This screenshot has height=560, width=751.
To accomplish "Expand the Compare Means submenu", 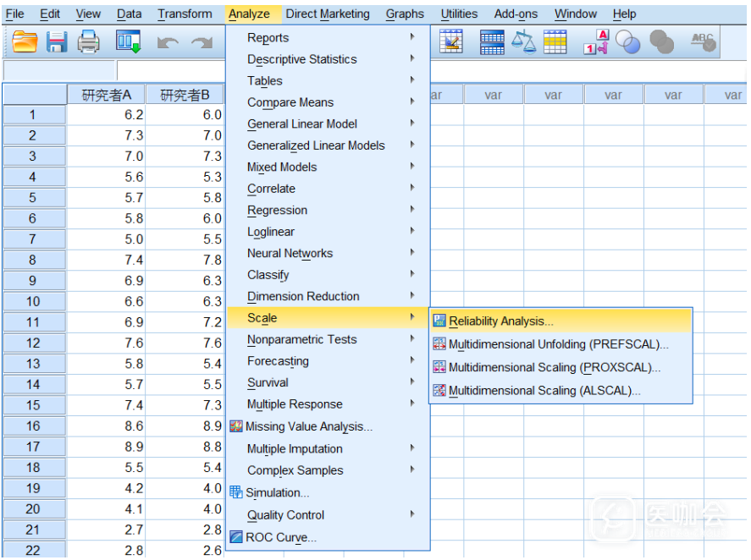I will [290, 102].
